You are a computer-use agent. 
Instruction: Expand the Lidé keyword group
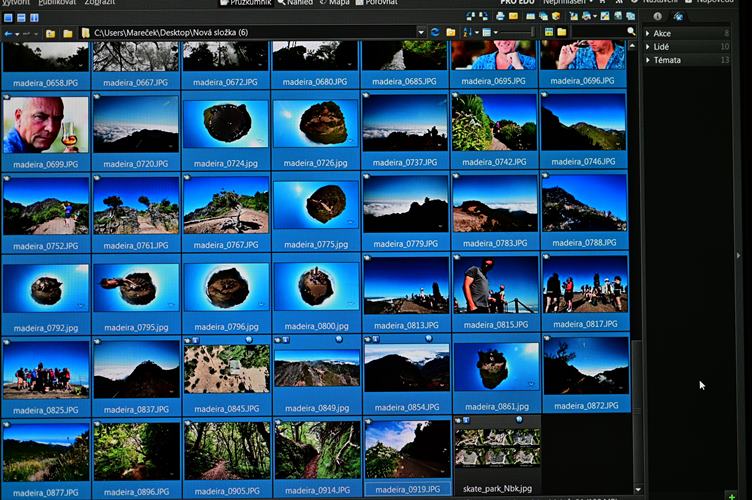(648, 47)
